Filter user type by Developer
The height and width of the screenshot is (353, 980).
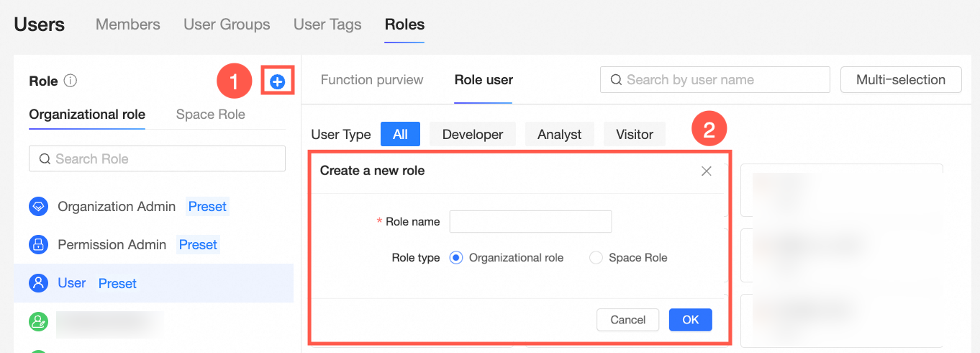click(472, 134)
